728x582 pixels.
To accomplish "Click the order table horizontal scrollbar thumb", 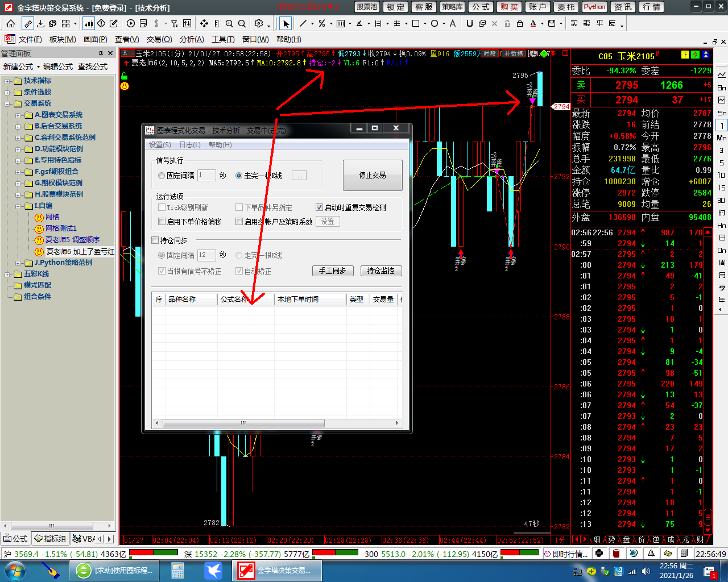I will click(x=243, y=423).
